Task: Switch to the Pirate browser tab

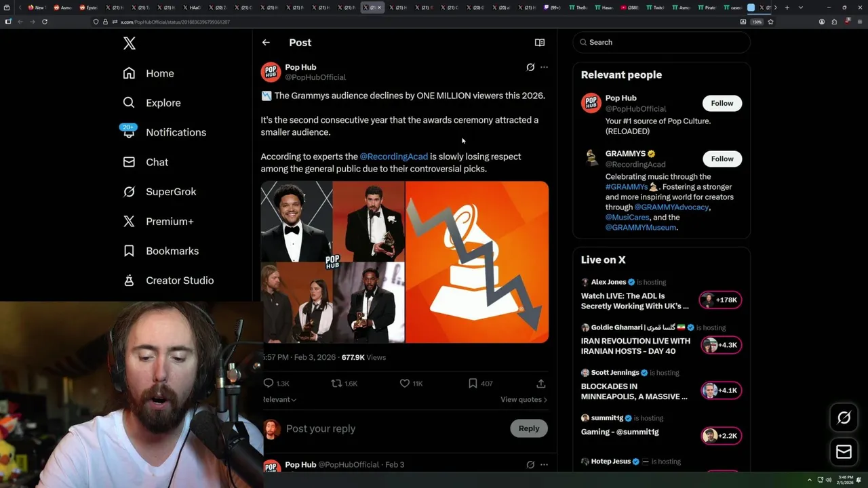Action: point(707,7)
